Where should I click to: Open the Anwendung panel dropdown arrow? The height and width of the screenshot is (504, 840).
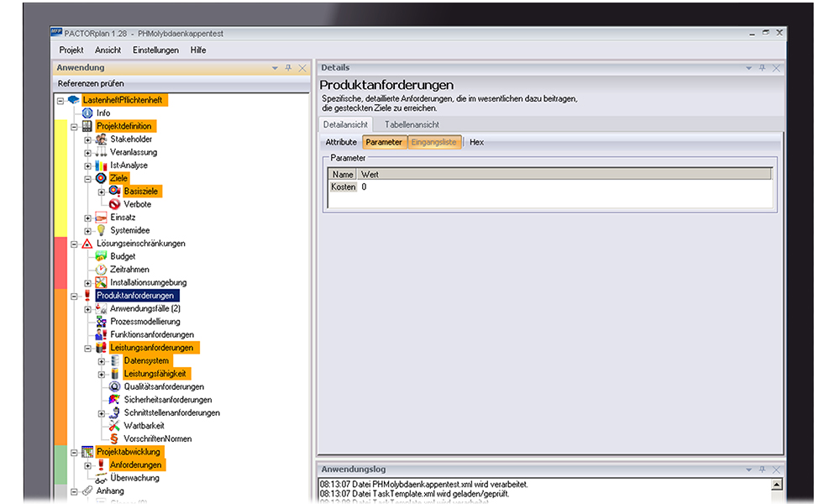coord(274,68)
